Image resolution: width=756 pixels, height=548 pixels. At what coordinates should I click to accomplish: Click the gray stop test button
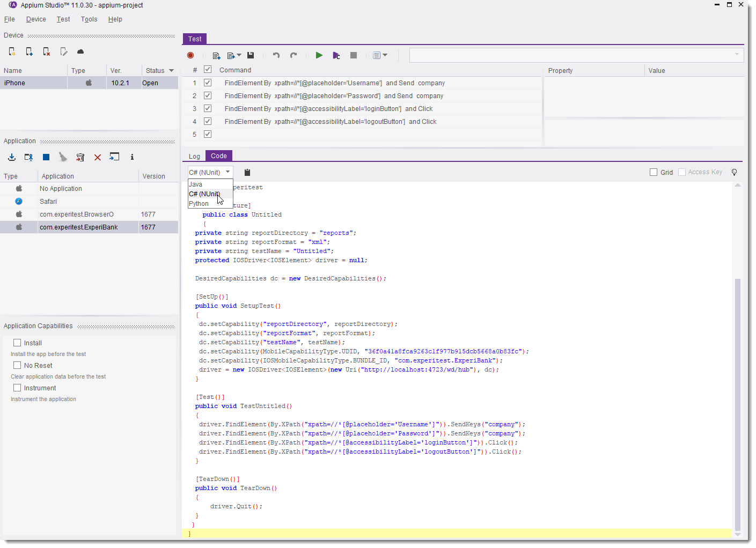354,55
